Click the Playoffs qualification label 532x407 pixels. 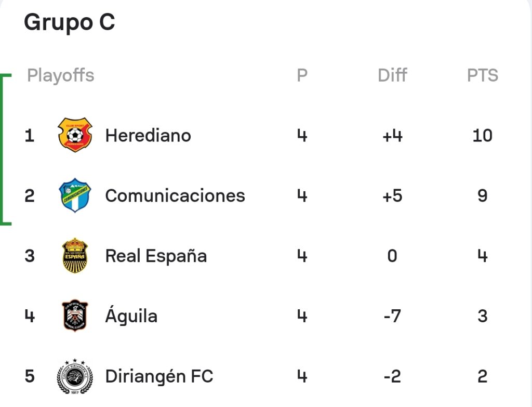pyautogui.click(x=61, y=75)
